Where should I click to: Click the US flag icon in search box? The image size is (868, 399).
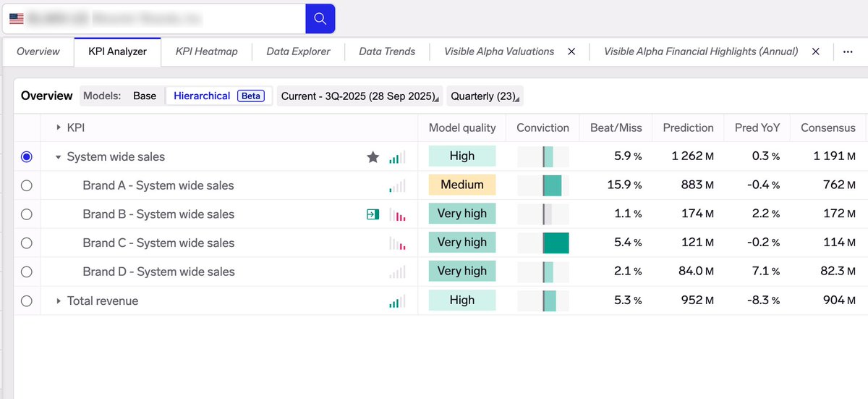(x=17, y=19)
